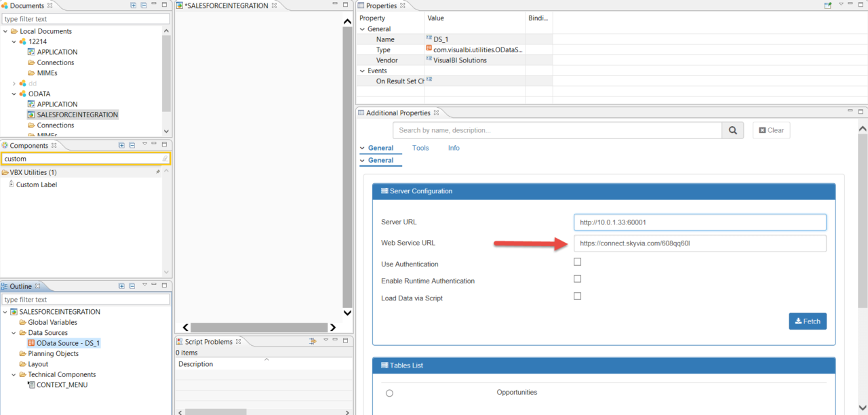Toggle the Load Data via Script checkbox

[x=577, y=296]
